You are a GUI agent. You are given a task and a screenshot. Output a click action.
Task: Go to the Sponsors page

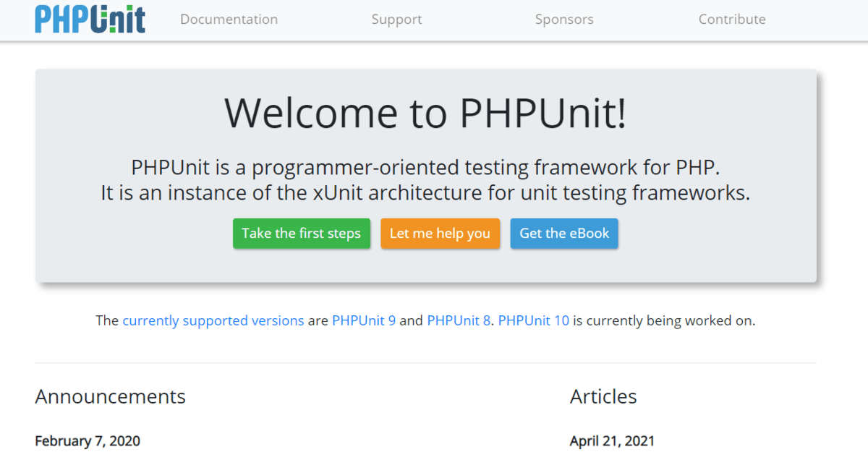(x=564, y=20)
